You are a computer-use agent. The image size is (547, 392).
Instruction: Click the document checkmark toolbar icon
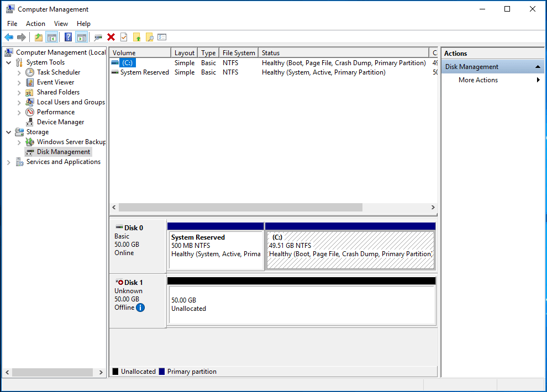pyautogui.click(x=124, y=38)
